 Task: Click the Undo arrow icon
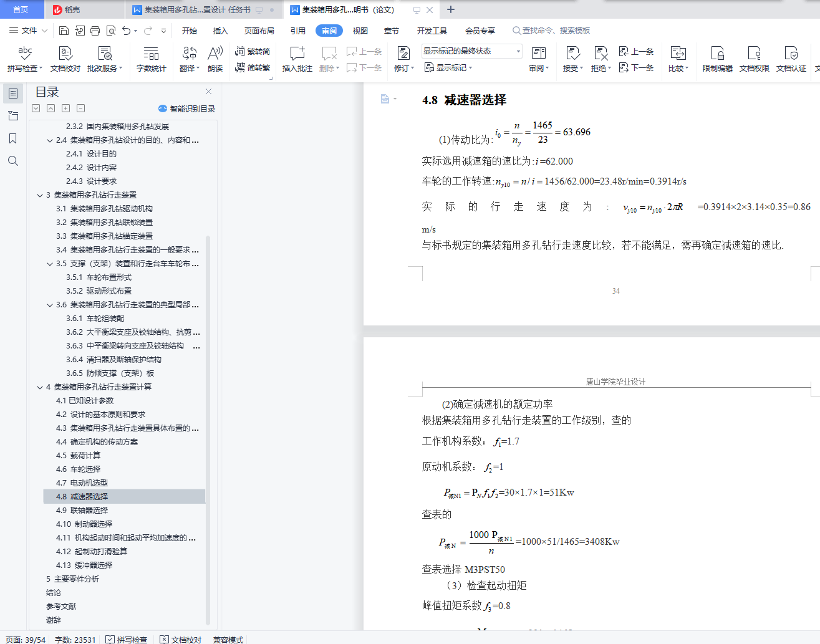point(127,31)
